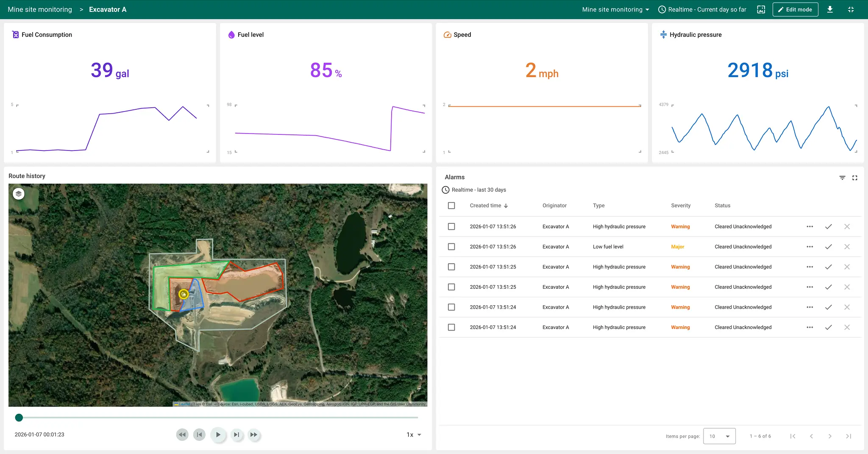Open the dashboard image/screenshot icon
The height and width of the screenshot is (454, 868).
pos(761,9)
